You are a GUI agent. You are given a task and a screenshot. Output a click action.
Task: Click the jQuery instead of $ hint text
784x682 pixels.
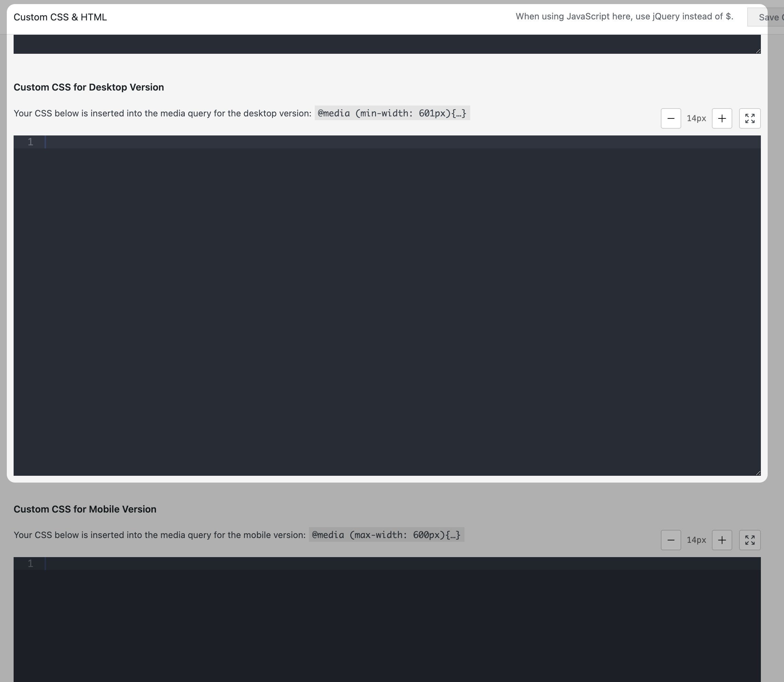pos(624,16)
